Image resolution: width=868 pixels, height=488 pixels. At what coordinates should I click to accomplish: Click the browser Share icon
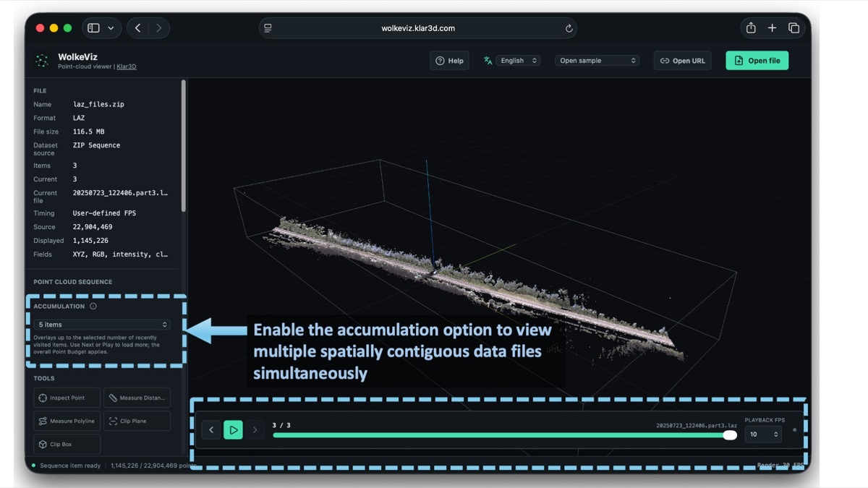[x=751, y=27]
